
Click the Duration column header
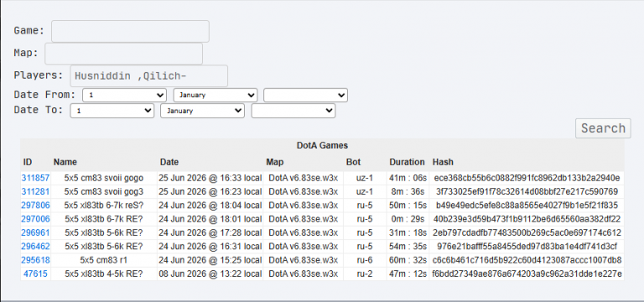tap(407, 162)
